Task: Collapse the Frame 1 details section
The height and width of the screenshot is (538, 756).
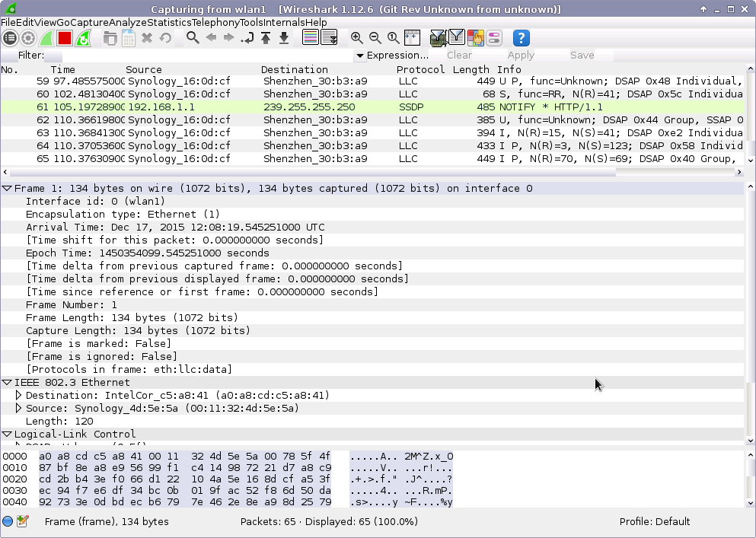Action: click(8, 188)
